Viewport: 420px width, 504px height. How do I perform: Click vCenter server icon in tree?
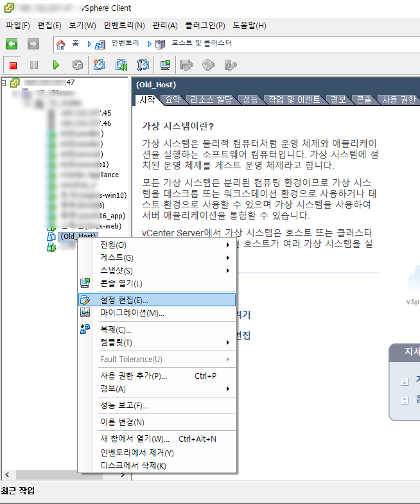click(15, 83)
